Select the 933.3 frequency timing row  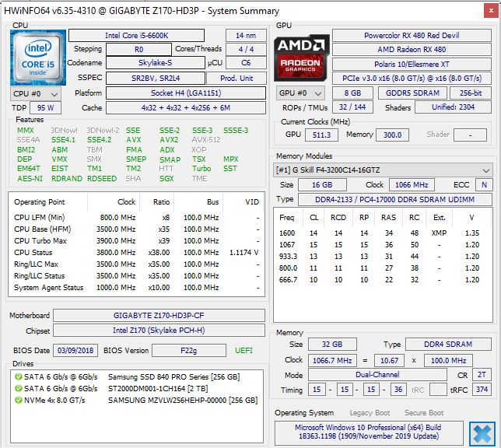[x=383, y=256]
